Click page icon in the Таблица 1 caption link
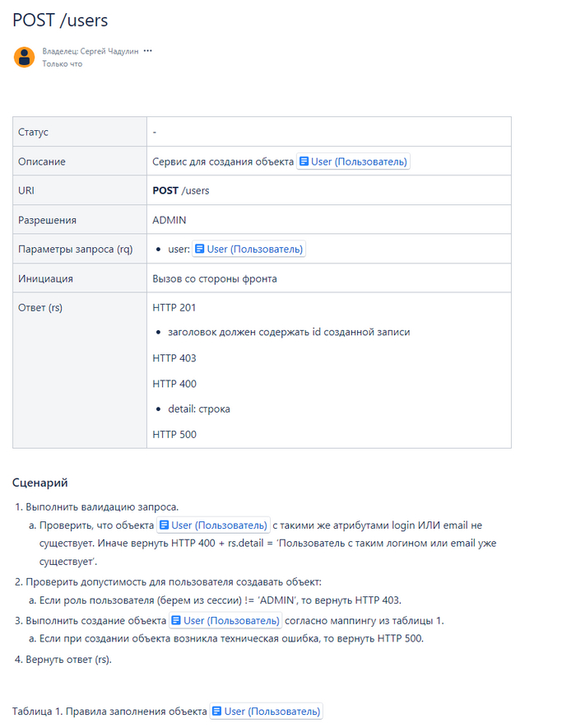The width and height of the screenshot is (576, 728). point(216,711)
